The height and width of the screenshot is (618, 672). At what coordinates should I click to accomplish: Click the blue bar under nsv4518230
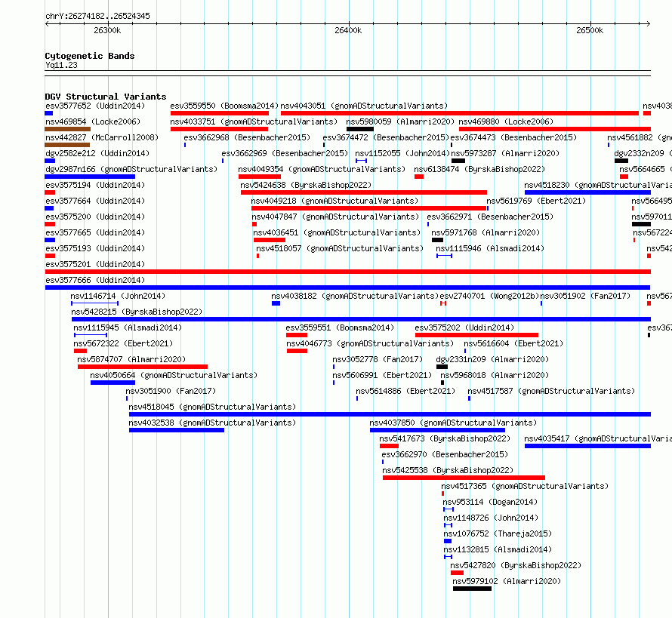tap(587, 192)
